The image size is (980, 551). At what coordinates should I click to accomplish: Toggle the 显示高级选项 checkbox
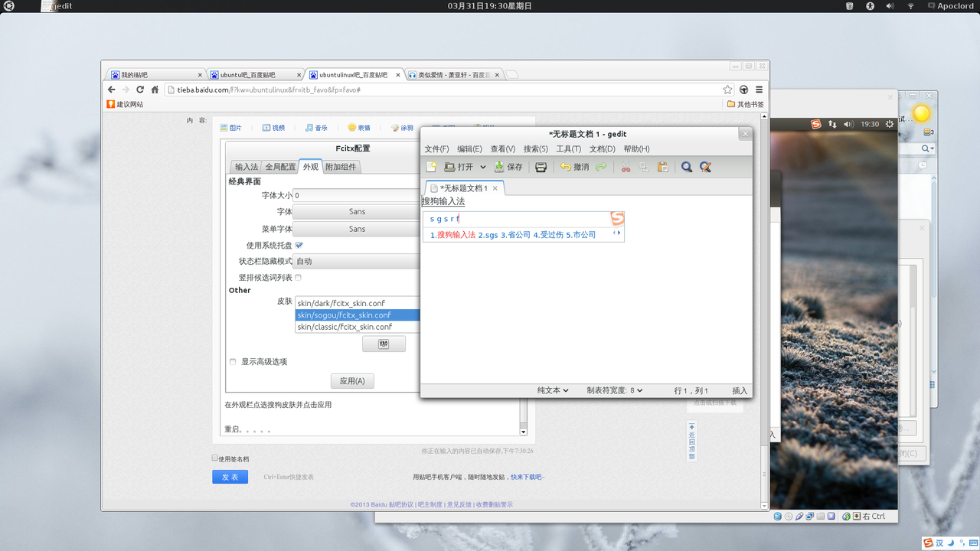click(x=233, y=361)
